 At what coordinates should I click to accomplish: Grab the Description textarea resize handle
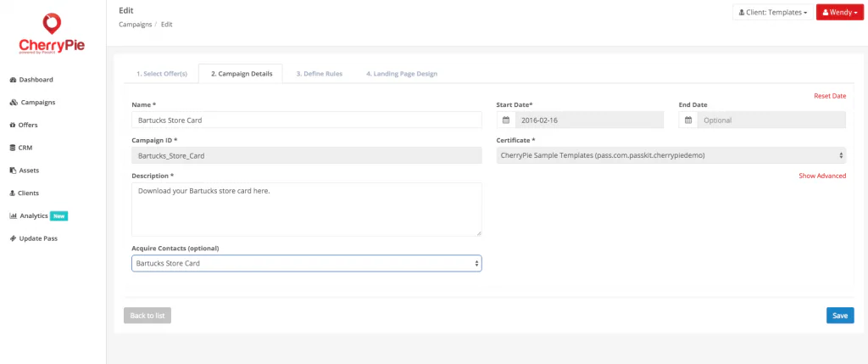(478, 233)
